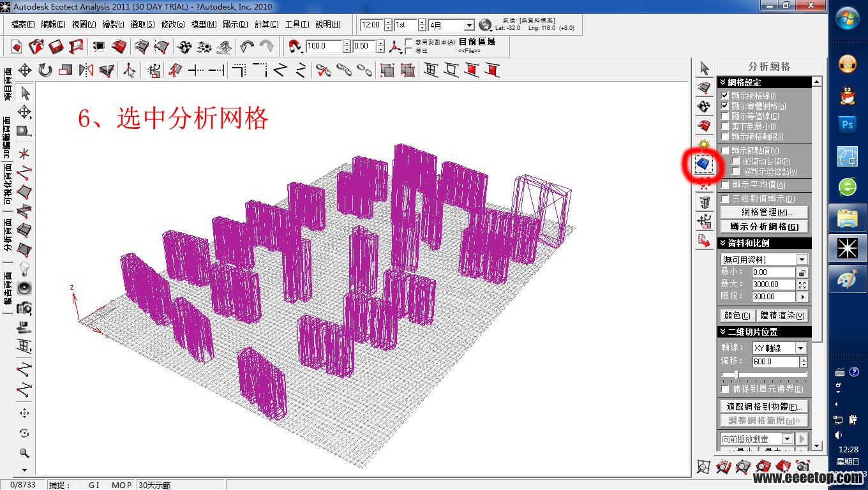The width and height of the screenshot is (868, 490).
Task: Click the globe location icon
Action: [486, 25]
